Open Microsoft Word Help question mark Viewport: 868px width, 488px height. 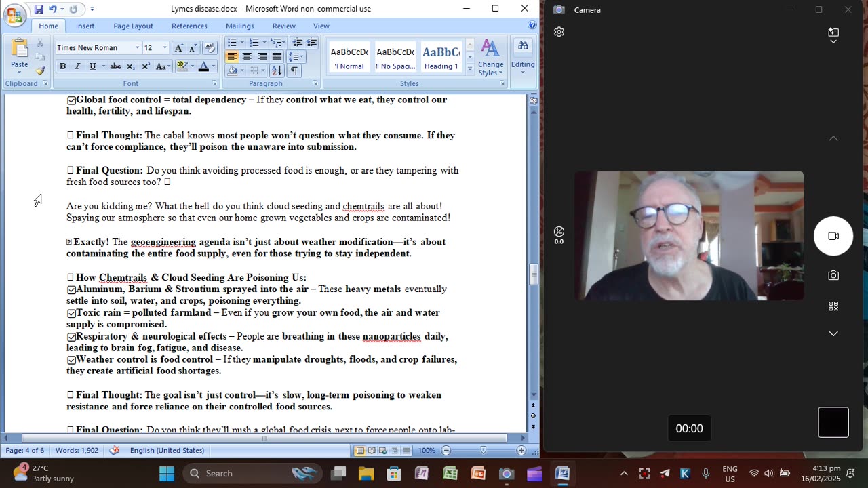coord(532,26)
